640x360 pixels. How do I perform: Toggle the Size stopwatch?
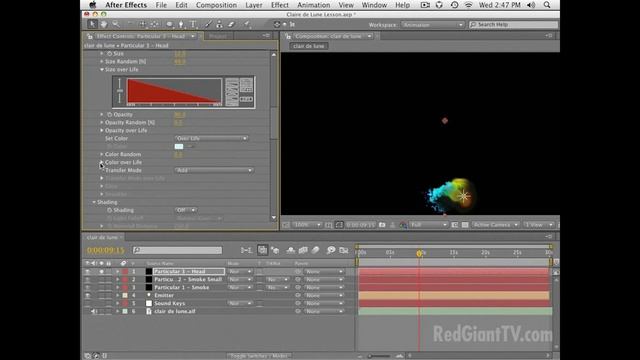click(109, 53)
